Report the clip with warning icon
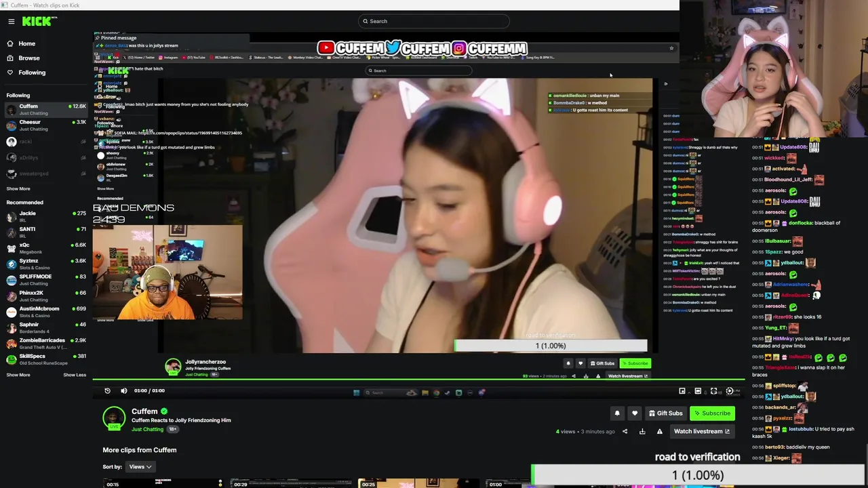Screen dimensions: 868x488 660,432
